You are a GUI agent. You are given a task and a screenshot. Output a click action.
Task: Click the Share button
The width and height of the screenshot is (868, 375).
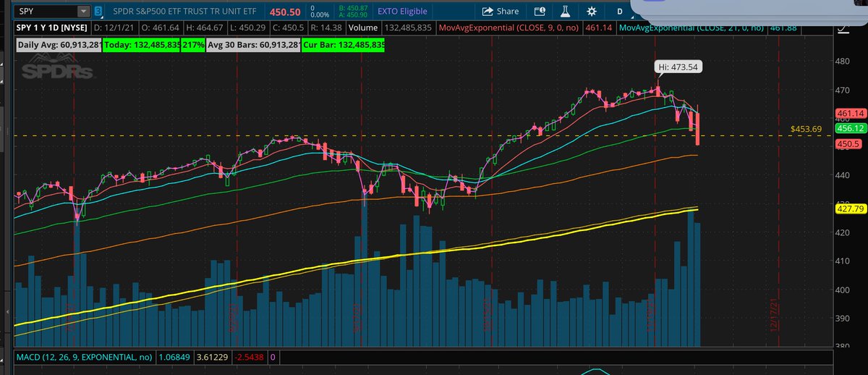[x=501, y=11]
